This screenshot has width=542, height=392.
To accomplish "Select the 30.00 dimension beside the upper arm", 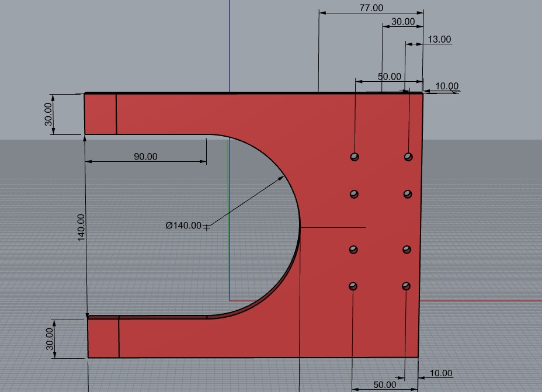I will pyautogui.click(x=49, y=115).
